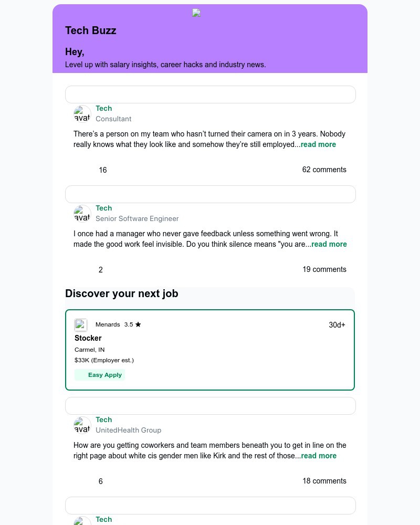Click the 'Tech' link above Consultant
This screenshot has width=420, height=525.
pos(104,108)
